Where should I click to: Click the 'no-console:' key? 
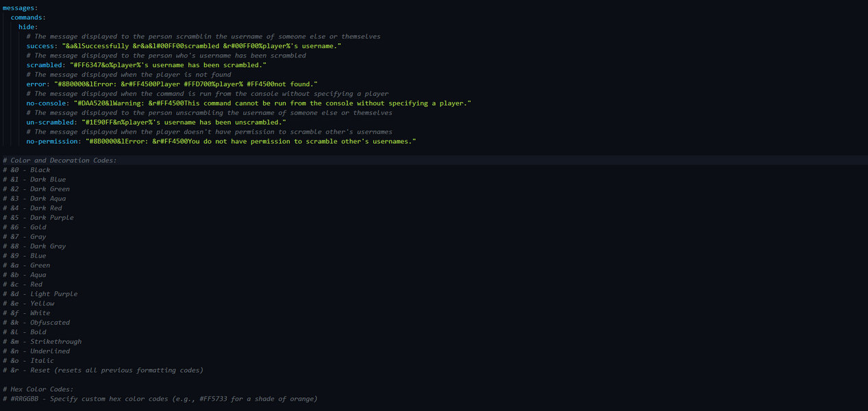click(48, 103)
